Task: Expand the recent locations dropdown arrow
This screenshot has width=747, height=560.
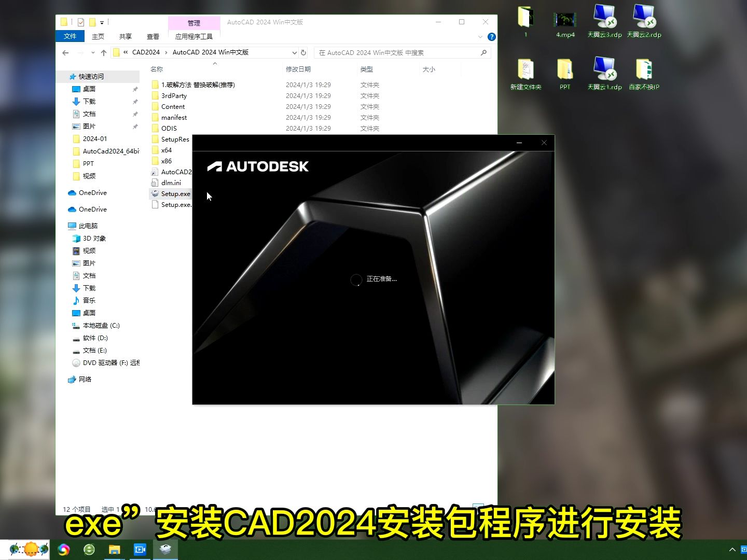Action: pyautogui.click(x=93, y=52)
